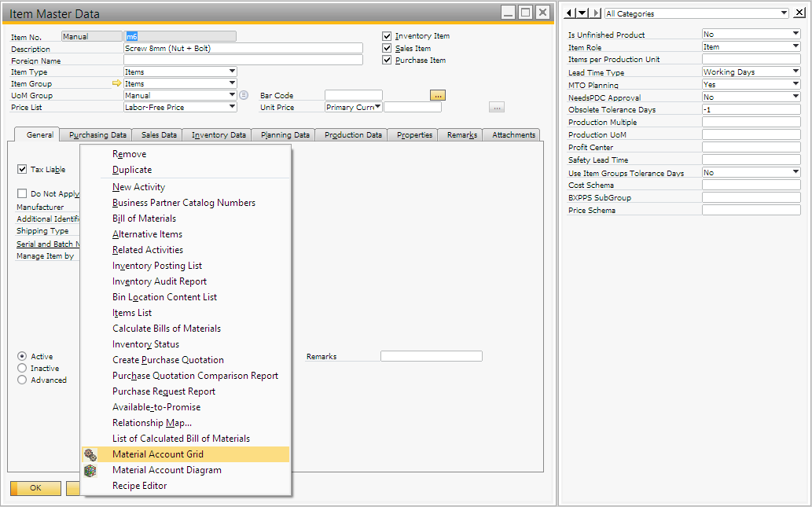Viewport: 812px width, 507px height.
Task: Open the Lead Time Type dropdown
Action: (x=795, y=72)
